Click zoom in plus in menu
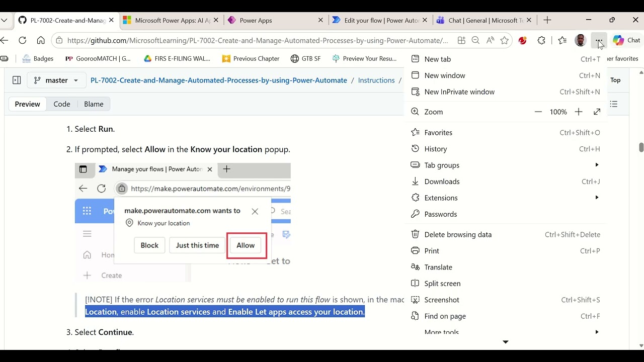644x362 pixels. coord(579,112)
